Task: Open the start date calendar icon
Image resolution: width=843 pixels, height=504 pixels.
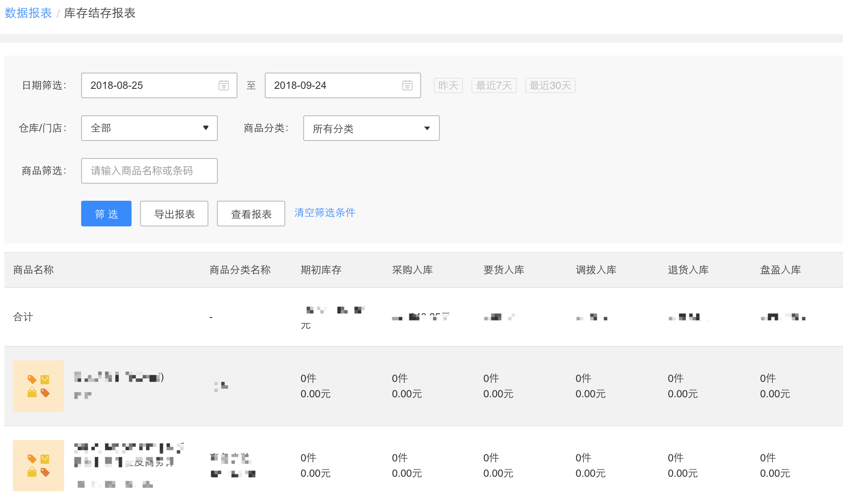Action: pyautogui.click(x=224, y=85)
